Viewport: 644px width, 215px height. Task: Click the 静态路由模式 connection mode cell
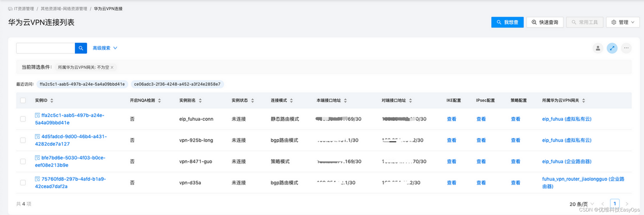pos(285,119)
